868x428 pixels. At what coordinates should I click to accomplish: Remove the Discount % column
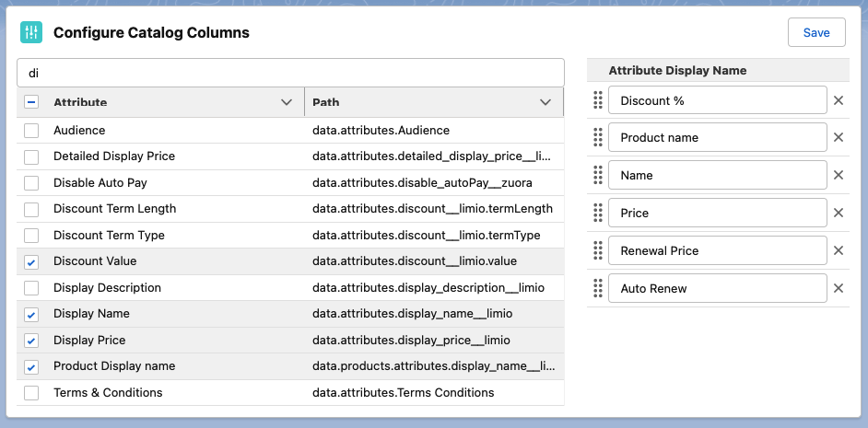point(839,100)
